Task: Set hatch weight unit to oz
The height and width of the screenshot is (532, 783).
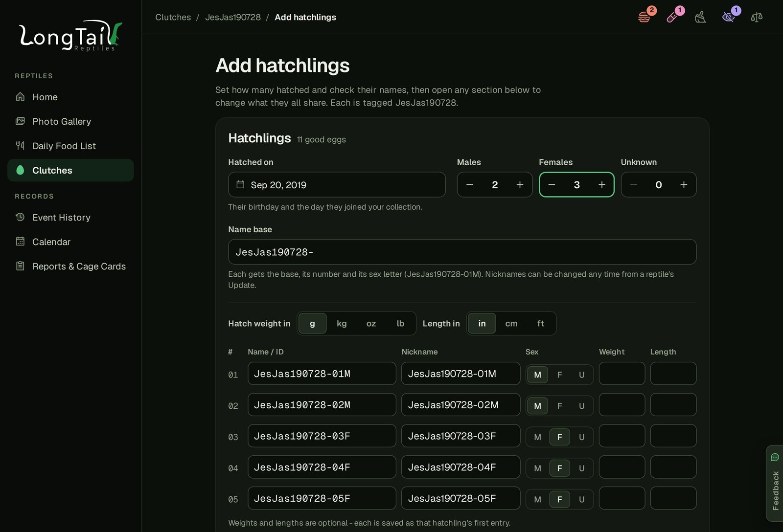Action: tap(371, 323)
